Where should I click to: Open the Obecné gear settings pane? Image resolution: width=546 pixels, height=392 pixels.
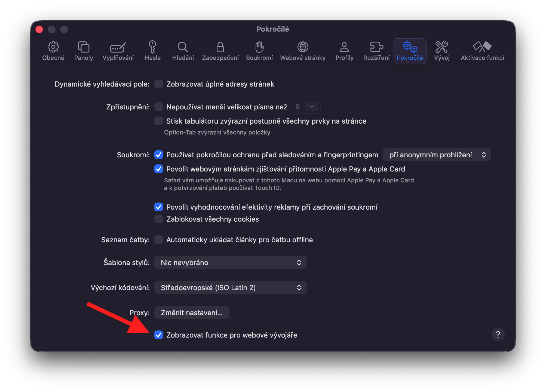pyautogui.click(x=53, y=51)
